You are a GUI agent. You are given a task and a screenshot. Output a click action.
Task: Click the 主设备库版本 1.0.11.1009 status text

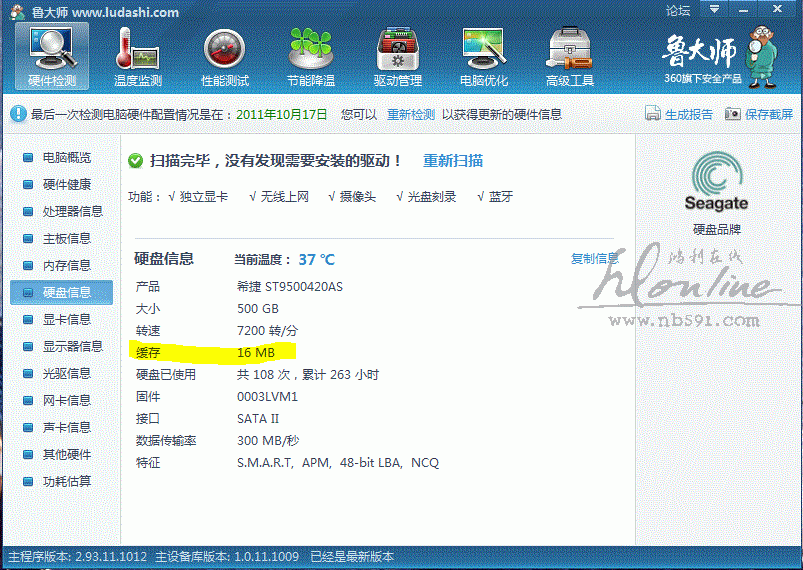[x=227, y=557]
